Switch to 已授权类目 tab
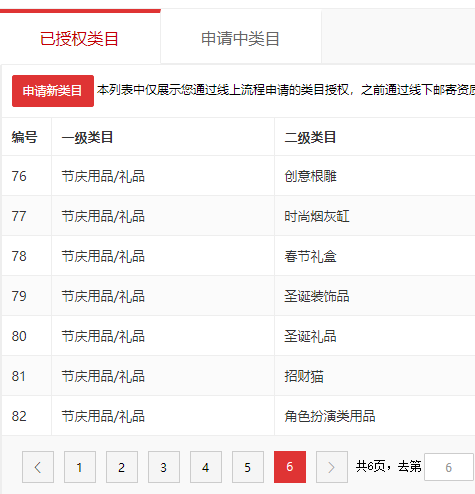The width and height of the screenshot is (475, 494). click(80, 38)
